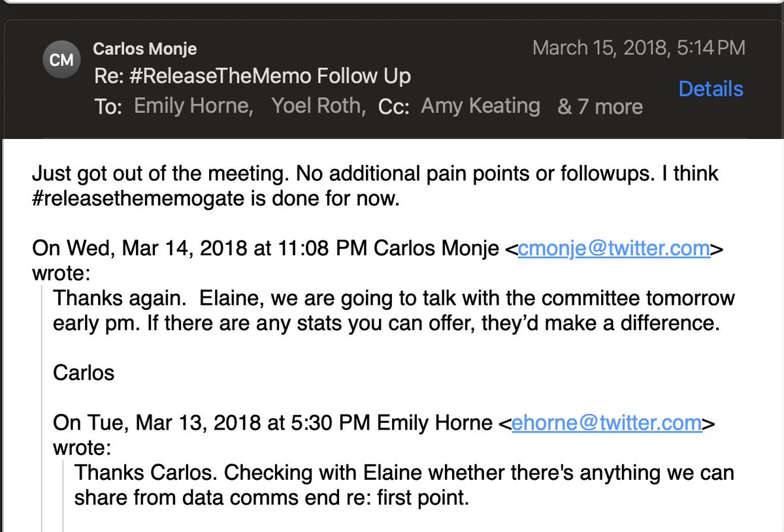The width and height of the screenshot is (784, 532).
Task: Click the subject 'Re: #ReleaseTheMemo Follow Up'
Action: 252,76
